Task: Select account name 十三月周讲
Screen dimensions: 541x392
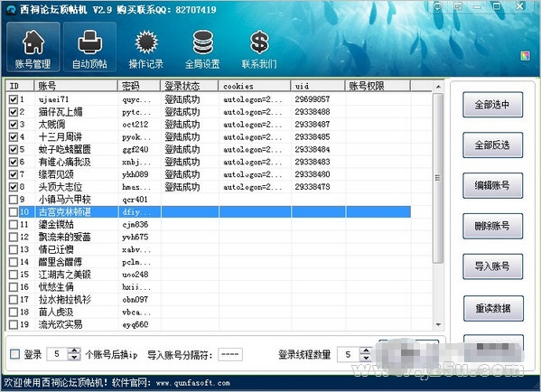Action: (61, 137)
